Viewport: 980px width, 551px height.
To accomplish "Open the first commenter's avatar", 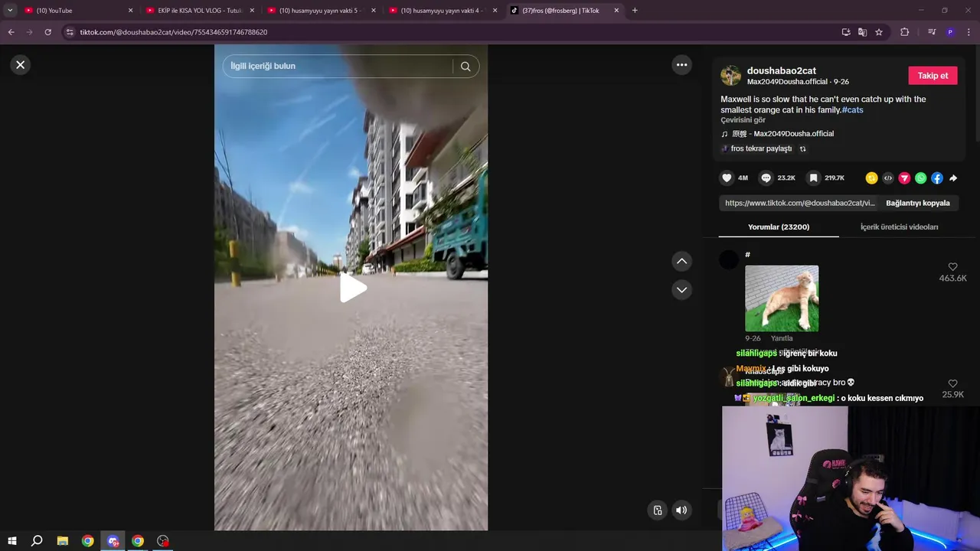I will (729, 260).
